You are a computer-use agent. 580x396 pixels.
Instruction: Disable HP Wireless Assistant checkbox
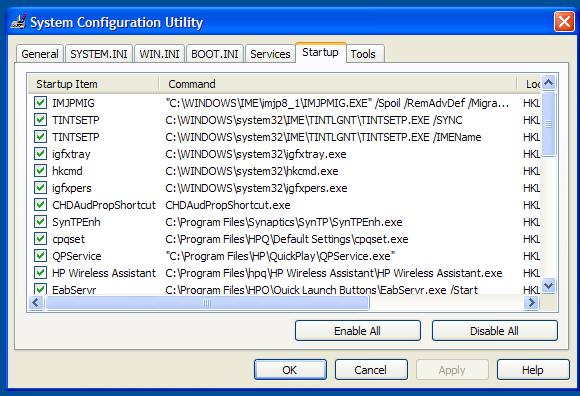(40, 273)
